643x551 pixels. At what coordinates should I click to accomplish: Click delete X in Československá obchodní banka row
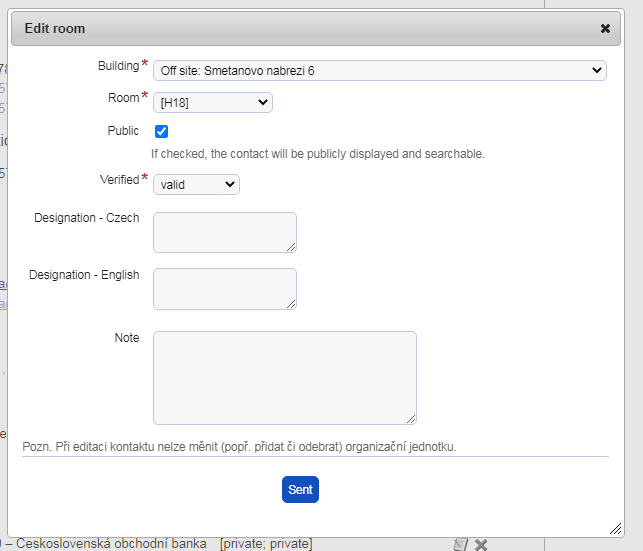click(481, 544)
